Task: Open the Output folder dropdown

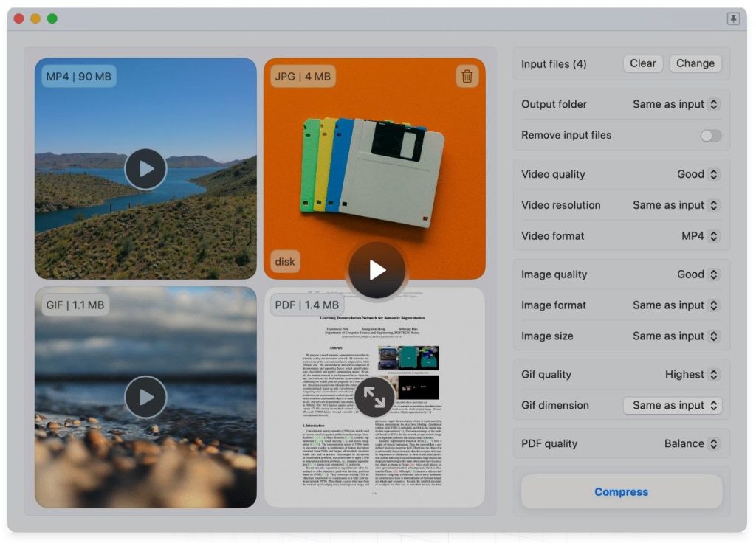Action: pos(676,105)
